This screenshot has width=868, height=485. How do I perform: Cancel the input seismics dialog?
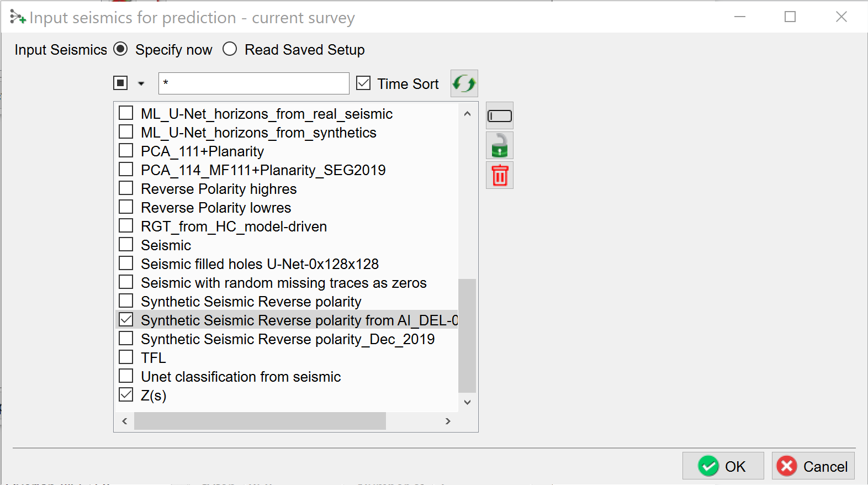point(813,466)
